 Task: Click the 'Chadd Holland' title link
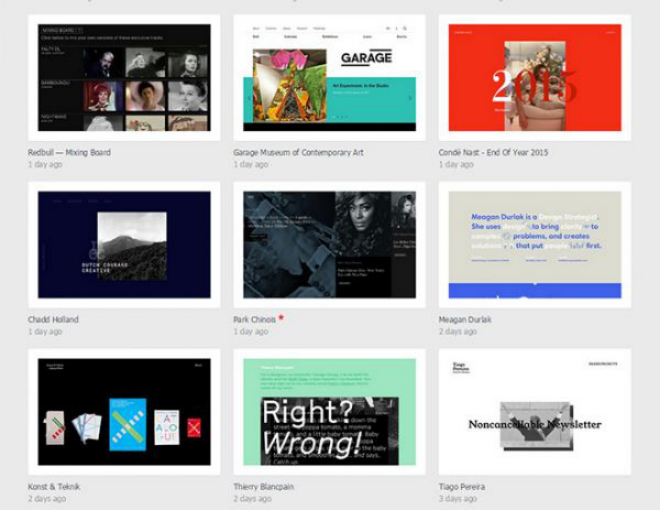[53, 320]
